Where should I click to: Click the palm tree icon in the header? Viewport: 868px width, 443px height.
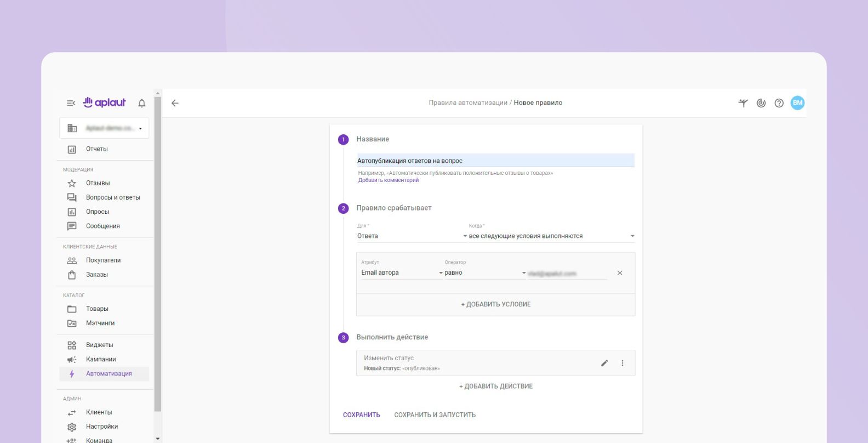point(743,103)
